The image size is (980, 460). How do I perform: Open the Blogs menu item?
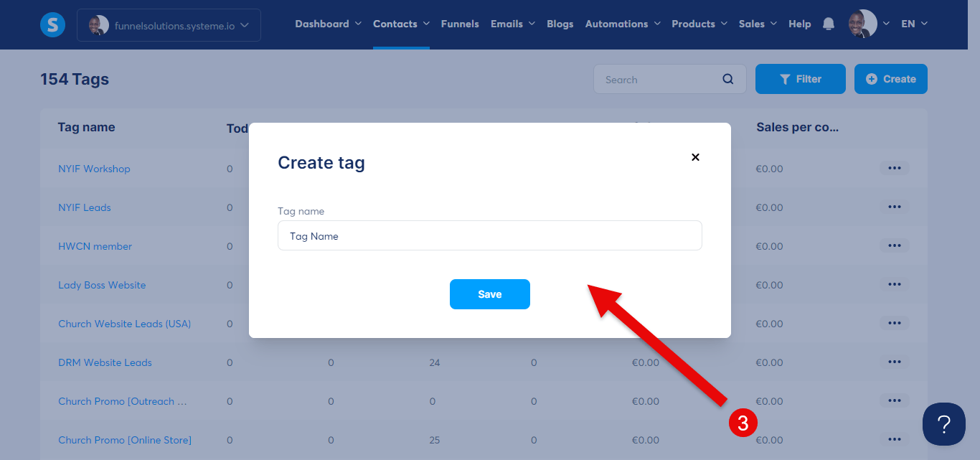(560, 24)
